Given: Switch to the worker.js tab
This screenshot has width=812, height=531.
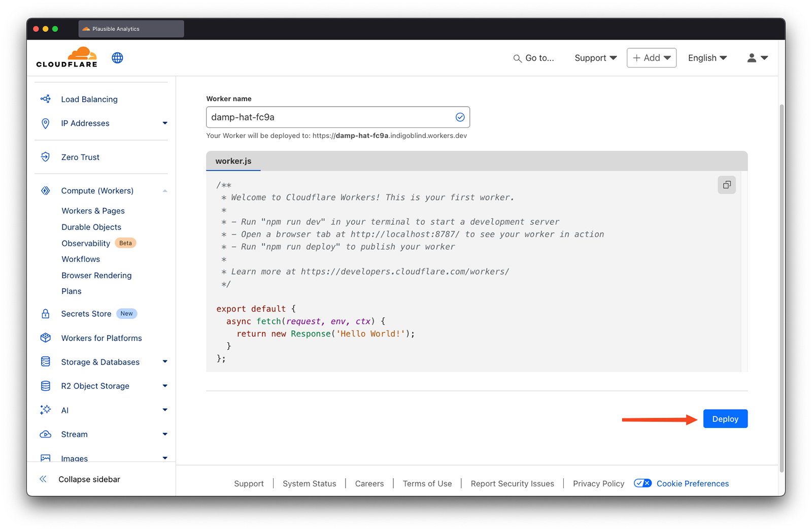Looking at the screenshot, I should (x=233, y=161).
